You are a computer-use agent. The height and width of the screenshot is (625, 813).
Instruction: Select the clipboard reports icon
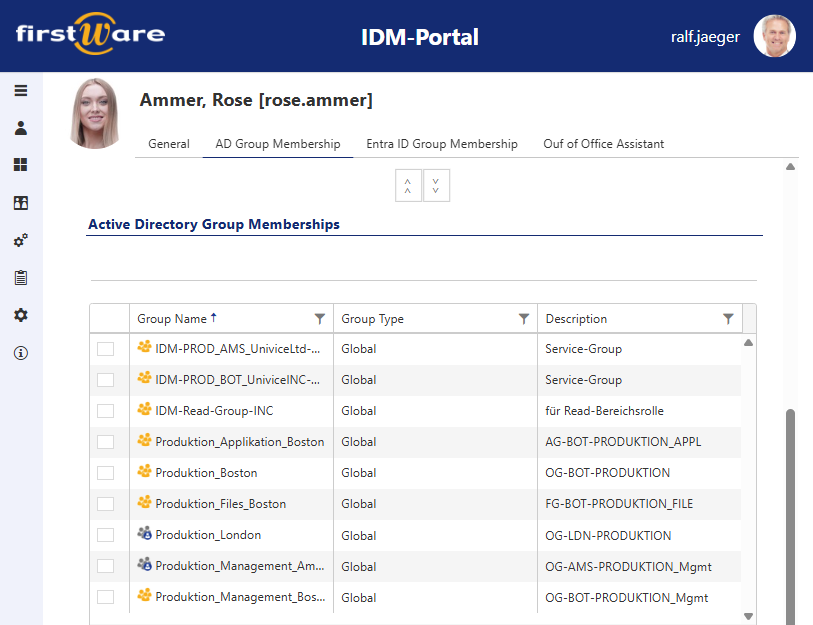[x=20, y=278]
